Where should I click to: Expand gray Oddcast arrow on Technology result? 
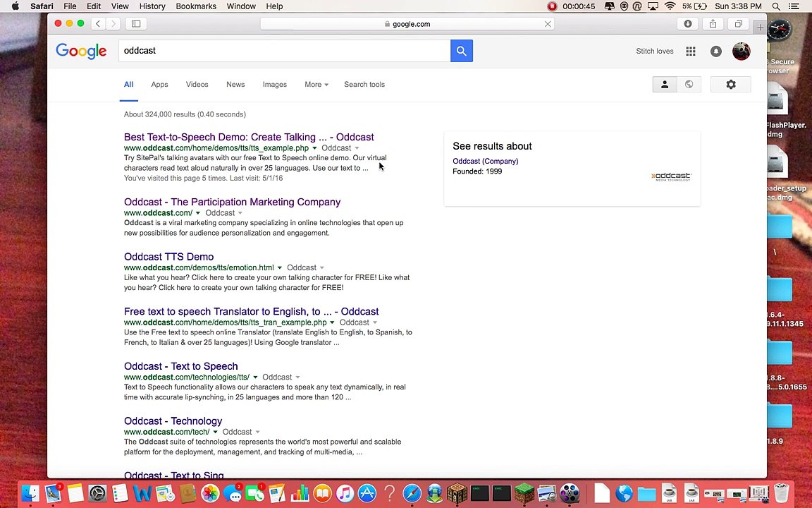[257, 433]
